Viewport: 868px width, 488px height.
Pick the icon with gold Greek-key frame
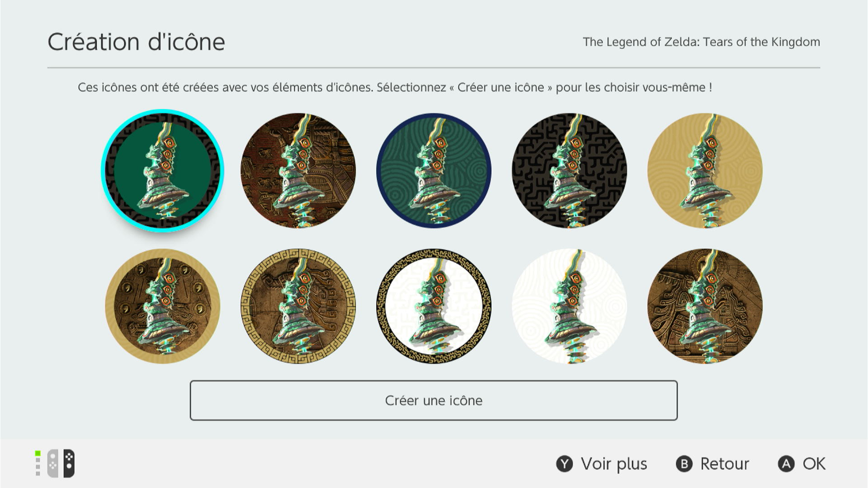tap(298, 306)
